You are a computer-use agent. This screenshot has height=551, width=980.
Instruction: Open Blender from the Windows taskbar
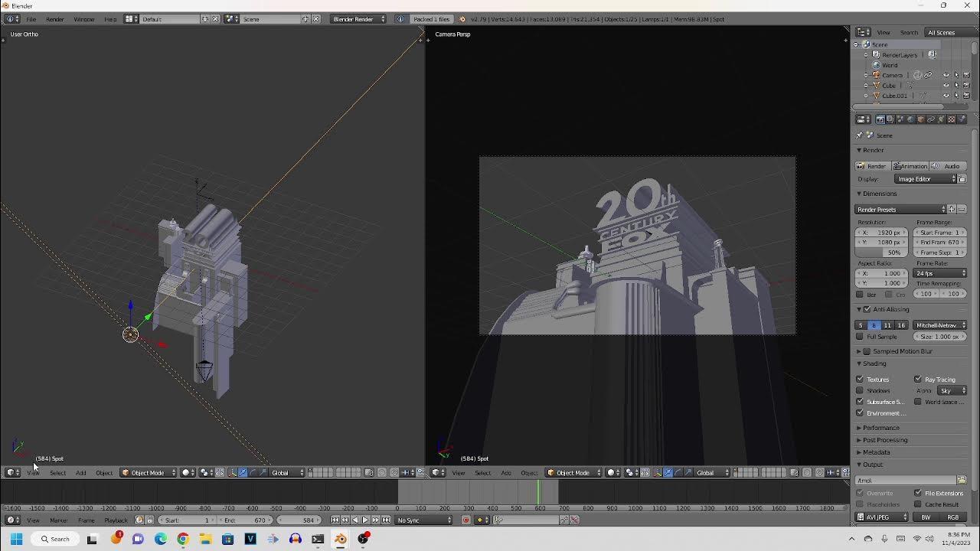(x=340, y=539)
